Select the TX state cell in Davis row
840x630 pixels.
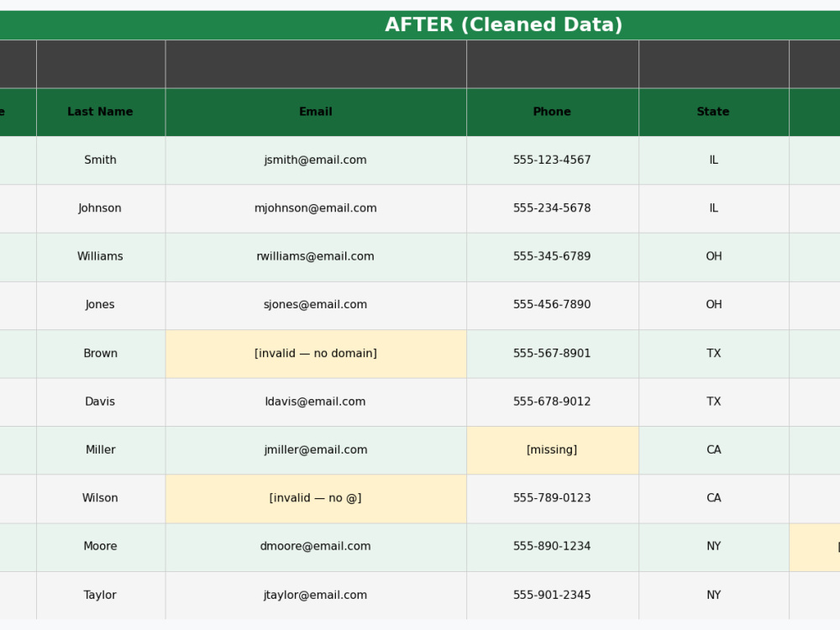713,402
